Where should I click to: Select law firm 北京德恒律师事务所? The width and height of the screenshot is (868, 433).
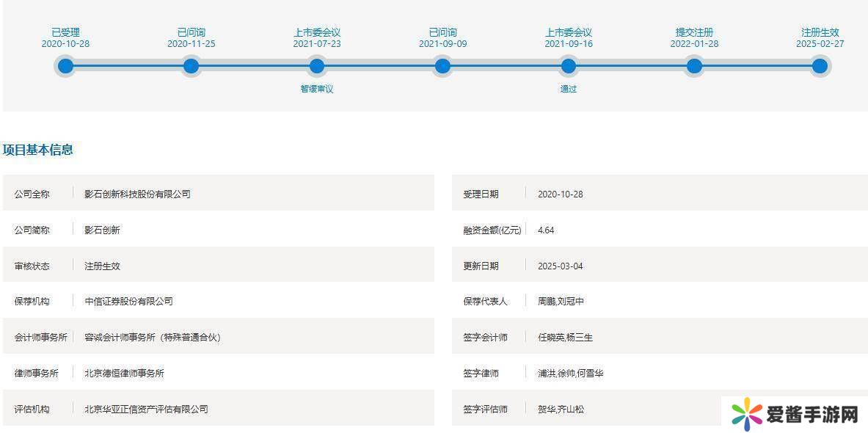click(x=124, y=374)
